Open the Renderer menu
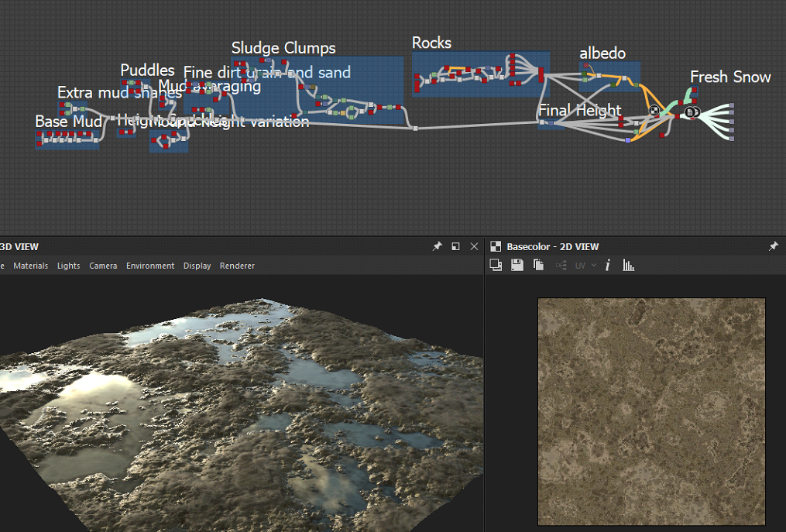Viewport: 786px width, 532px height. coord(237,266)
